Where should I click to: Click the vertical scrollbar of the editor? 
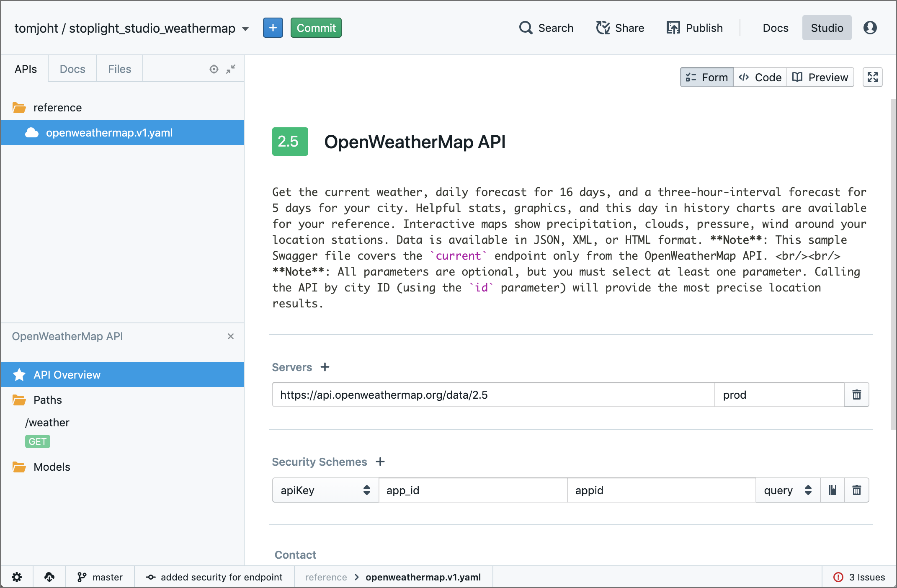tap(893, 264)
